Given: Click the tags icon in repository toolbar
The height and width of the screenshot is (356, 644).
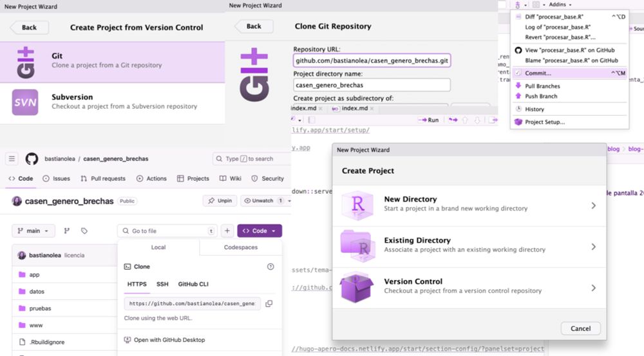Looking at the screenshot, I should 84,230.
